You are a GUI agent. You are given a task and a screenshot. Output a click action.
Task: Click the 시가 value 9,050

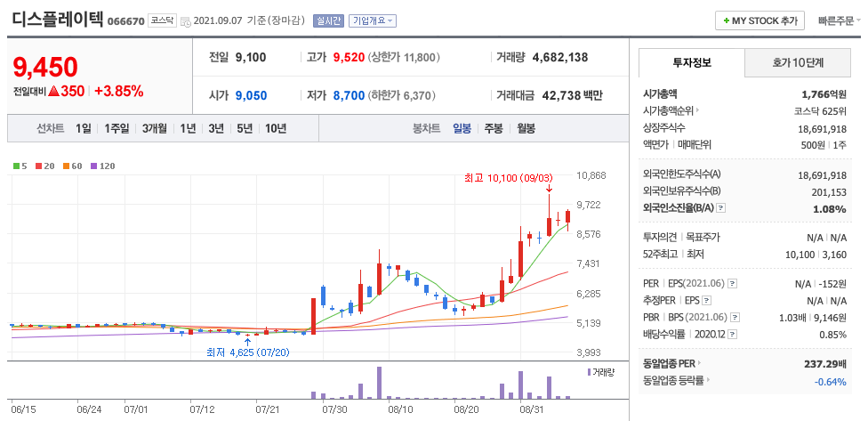(x=252, y=95)
